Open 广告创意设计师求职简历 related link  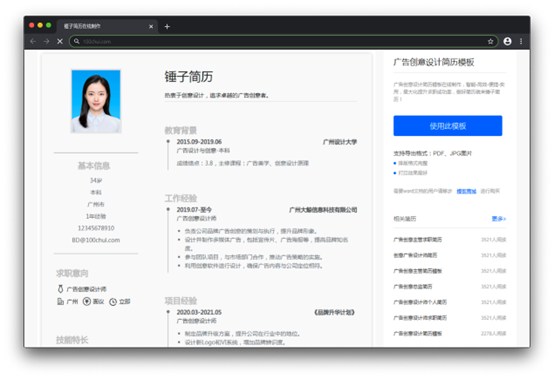[420, 318]
